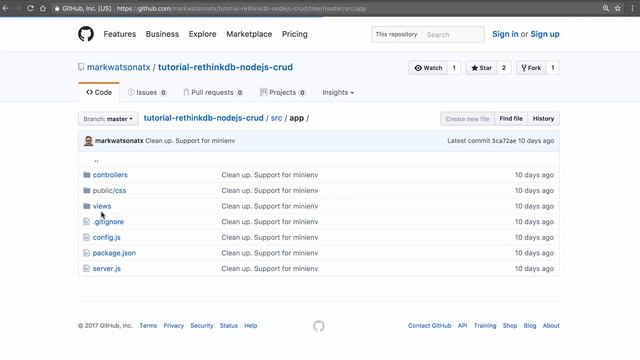
Task: Watch this repository
Action: [x=428, y=68]
